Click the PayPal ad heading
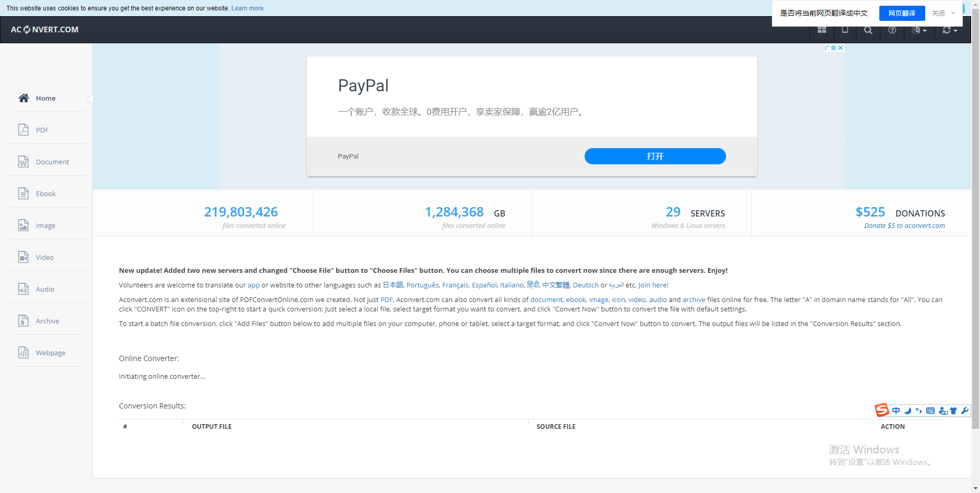 click(x=364, y=86)
